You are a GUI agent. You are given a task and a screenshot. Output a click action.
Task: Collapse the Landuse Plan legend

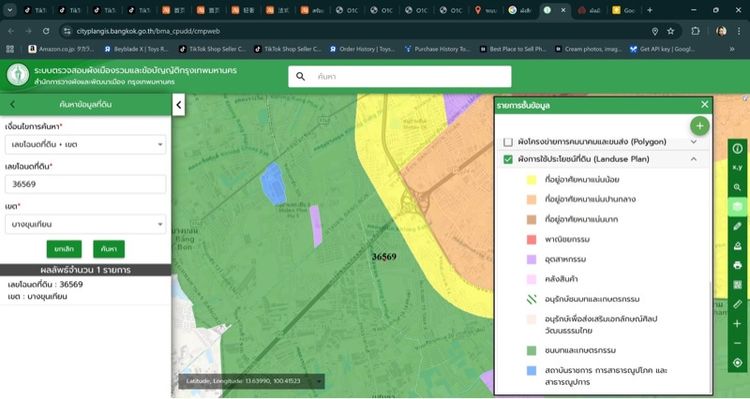click(x=694, y=159)
